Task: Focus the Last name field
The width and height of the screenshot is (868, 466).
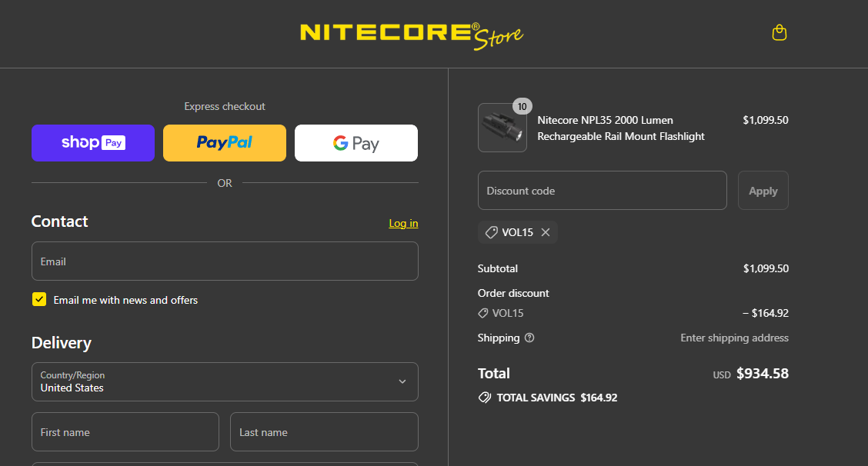Action: [324, 431]
